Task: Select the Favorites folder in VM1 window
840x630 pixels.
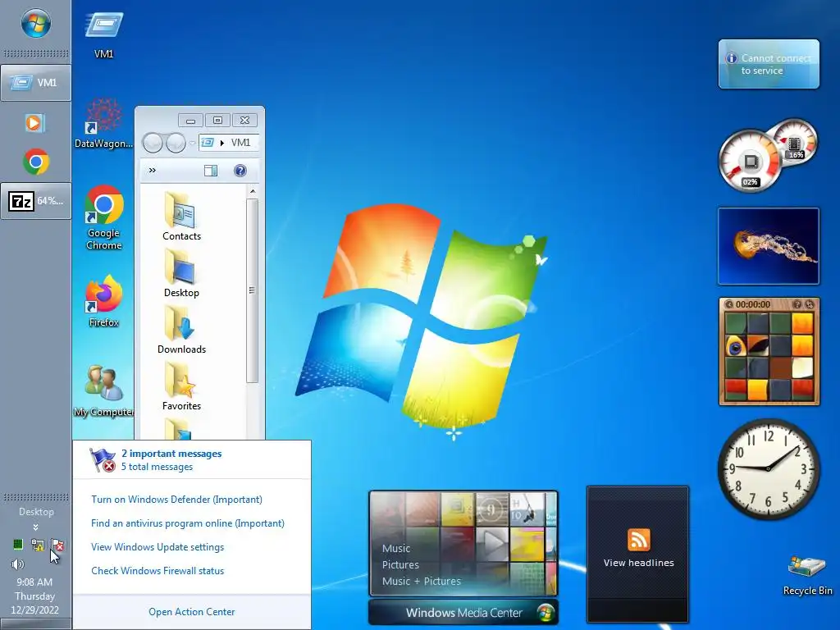Action: click(181, 387)
